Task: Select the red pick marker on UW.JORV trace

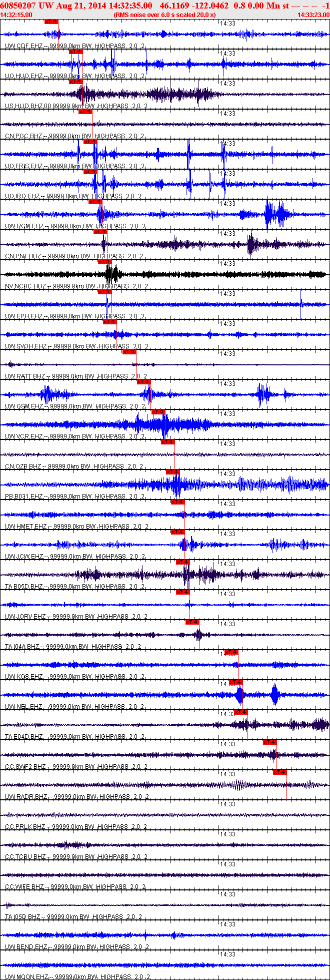Action: tap(183, 592)
